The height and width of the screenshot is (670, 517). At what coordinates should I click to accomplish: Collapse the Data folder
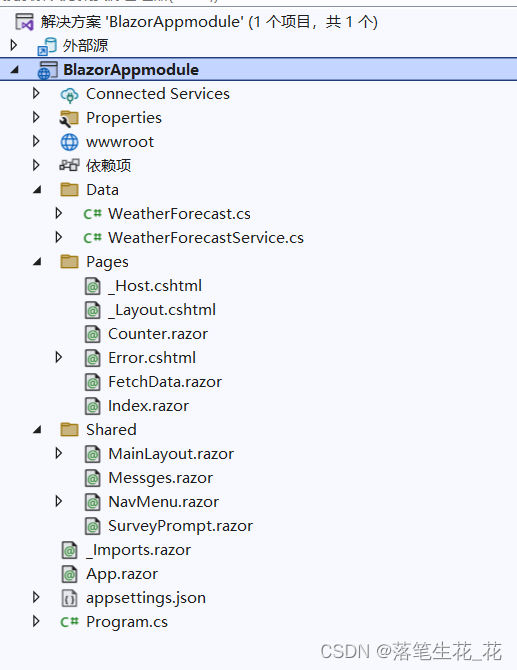[x=38, y=189]
